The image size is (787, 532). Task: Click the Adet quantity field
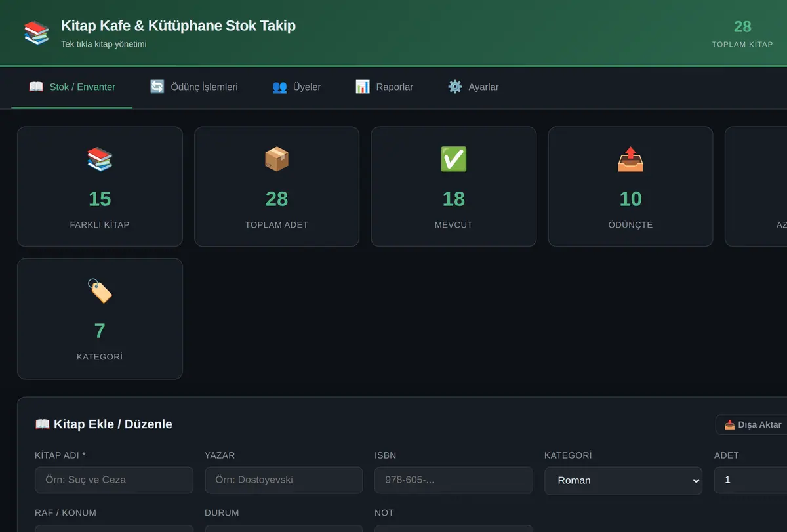751,480
